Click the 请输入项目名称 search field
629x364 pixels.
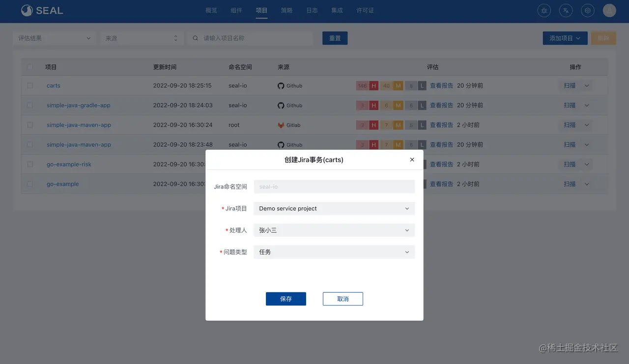250,38
